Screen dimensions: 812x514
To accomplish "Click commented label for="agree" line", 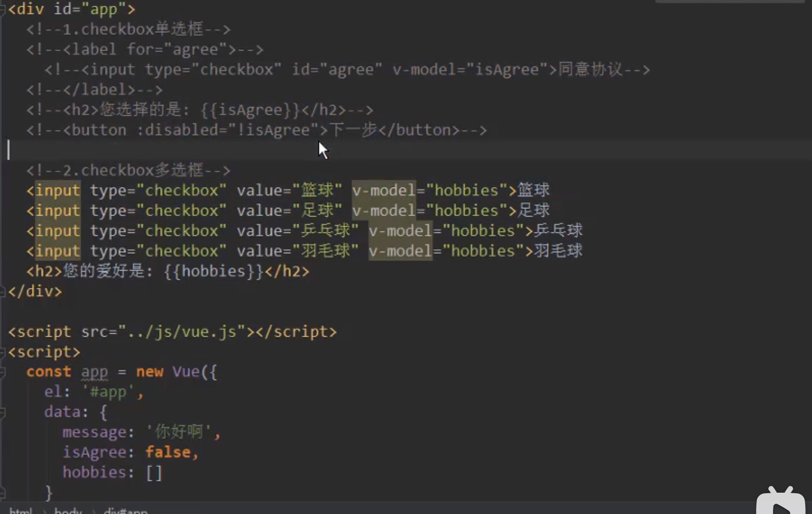I will 145,49.
